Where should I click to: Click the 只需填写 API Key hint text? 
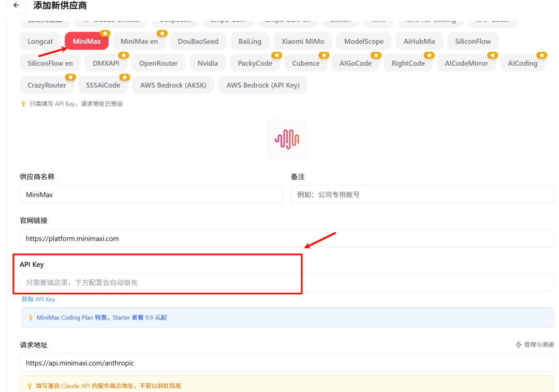pos(76,103)
